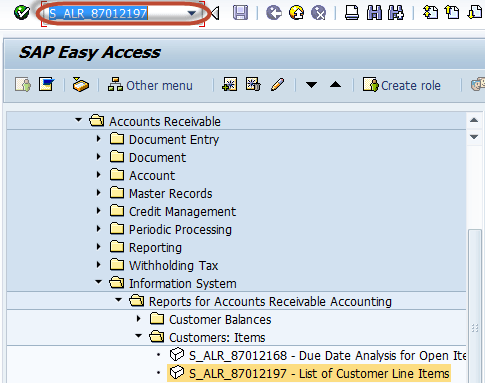Expand the Credit Management folder
Viewport: 485px width, 383px height.
tap(98, 210)
